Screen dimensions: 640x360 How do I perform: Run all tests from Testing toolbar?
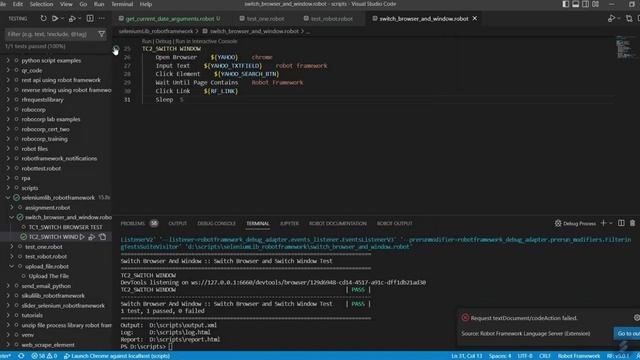55,18
